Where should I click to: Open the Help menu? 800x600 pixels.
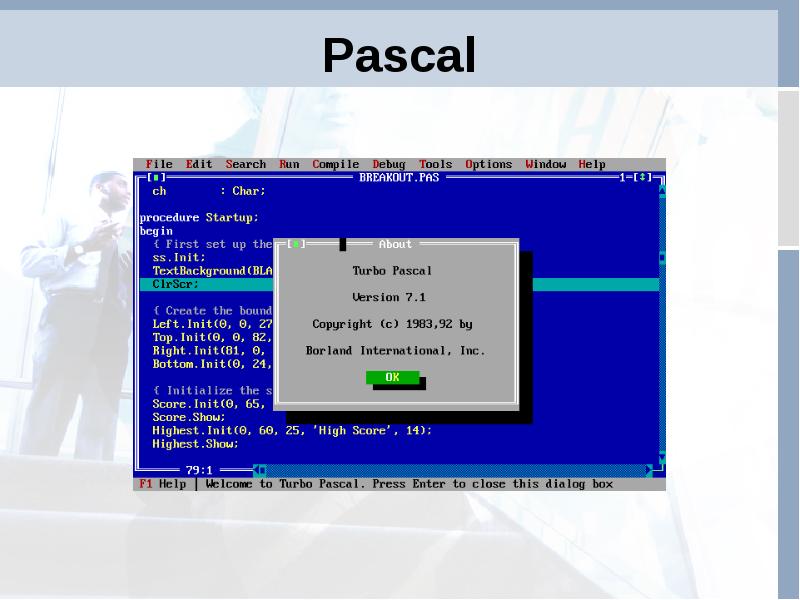(592, 164)
